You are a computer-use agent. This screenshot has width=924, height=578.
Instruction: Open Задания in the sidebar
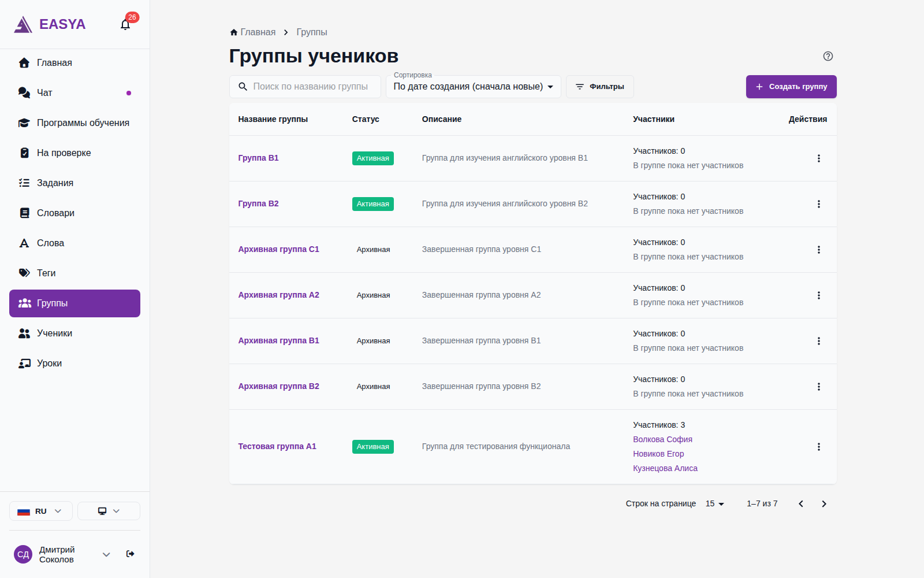click(74, 183)
